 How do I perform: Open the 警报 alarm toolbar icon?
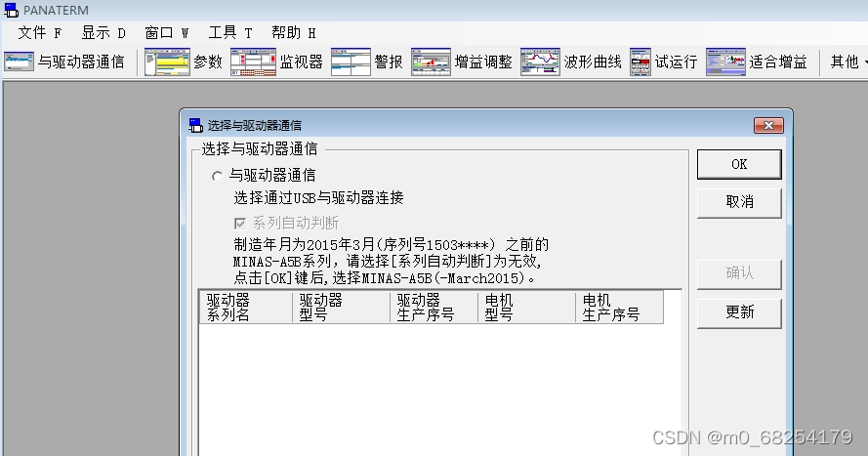351,62
